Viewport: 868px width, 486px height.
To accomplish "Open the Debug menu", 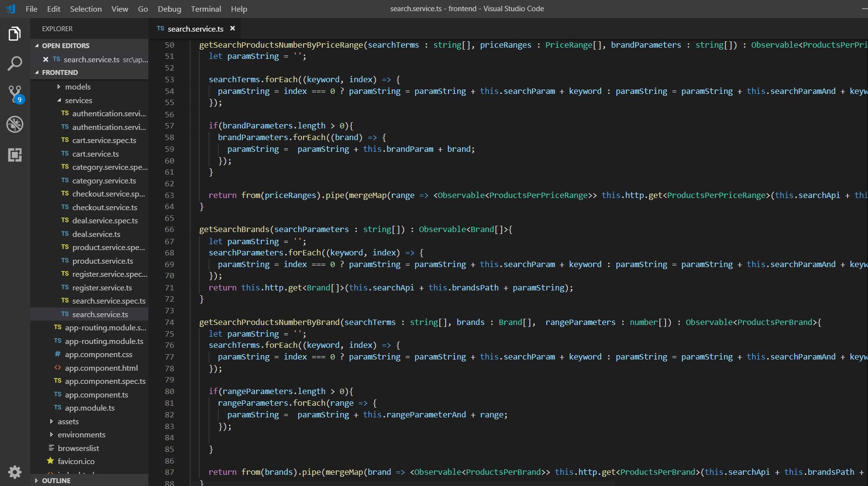I will click(x=169, y=9).
